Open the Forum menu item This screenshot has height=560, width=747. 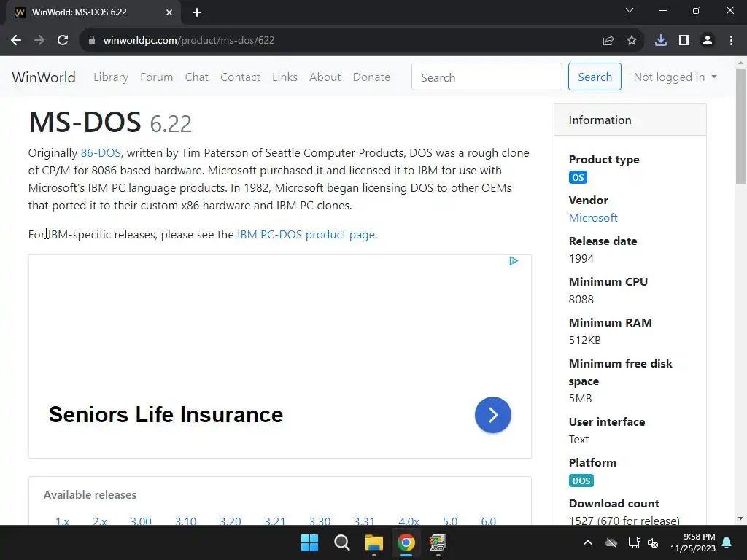(156, 77)
